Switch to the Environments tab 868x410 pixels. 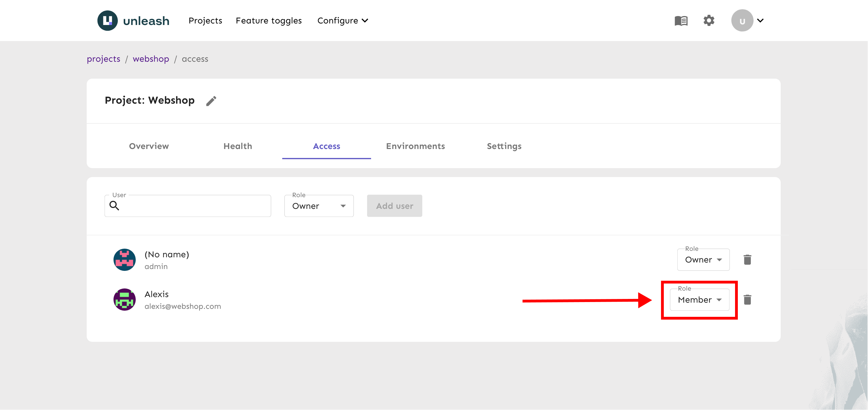click(x=415, y=146)
